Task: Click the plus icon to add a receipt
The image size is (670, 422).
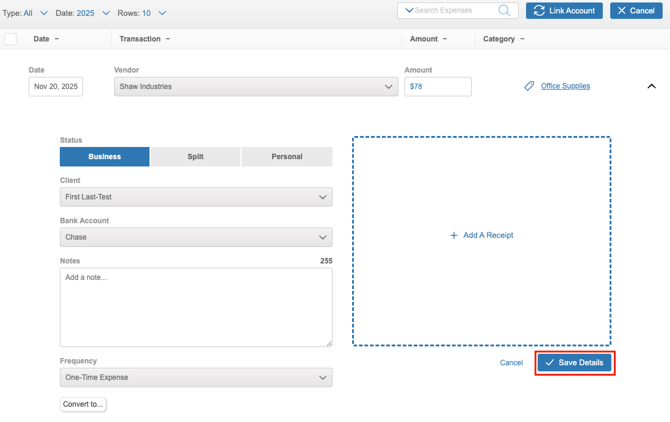Action: (x=454, y=236)
